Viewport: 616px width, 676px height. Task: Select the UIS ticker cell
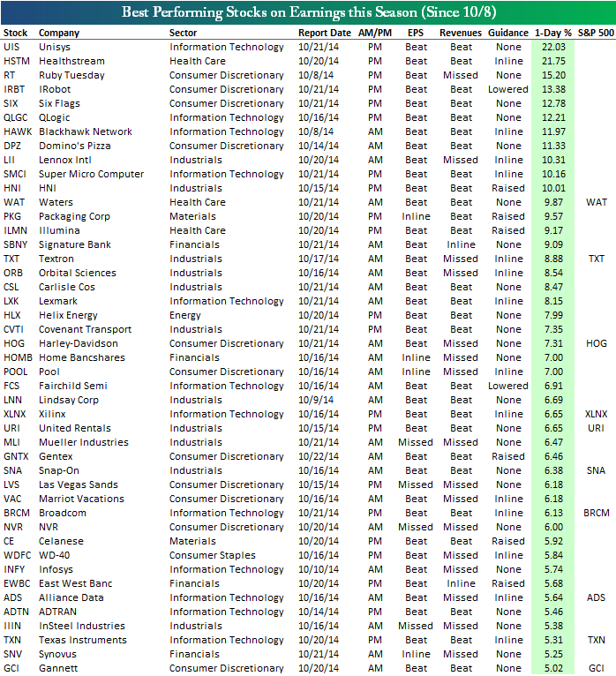click(11, 47)
